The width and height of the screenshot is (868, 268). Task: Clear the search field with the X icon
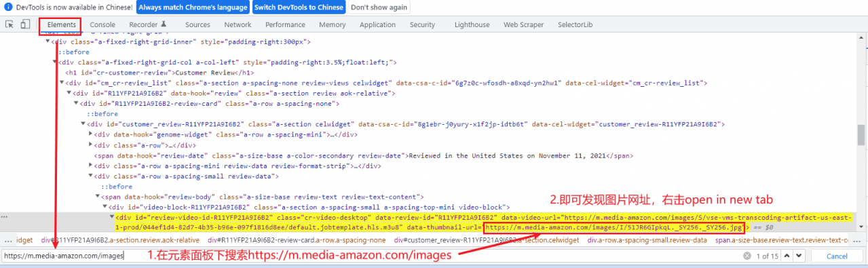click(747, 256)
